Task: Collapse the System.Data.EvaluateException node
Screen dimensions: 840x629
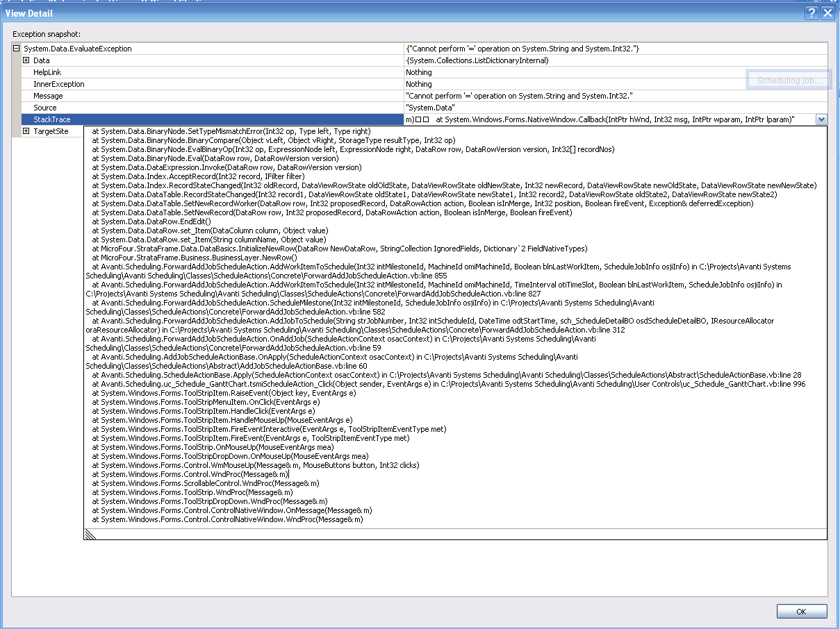Action: pyautogui.click(x=17, y=49)
